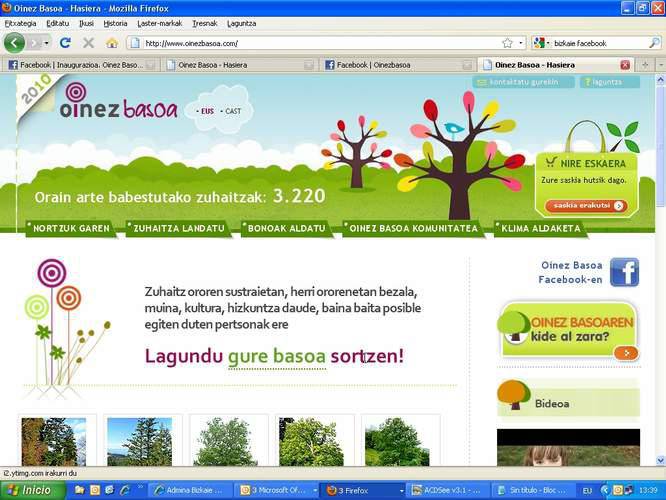Click the oinez basoa logo
Viewport: 666px width, 500px height.
pos(119,102)
